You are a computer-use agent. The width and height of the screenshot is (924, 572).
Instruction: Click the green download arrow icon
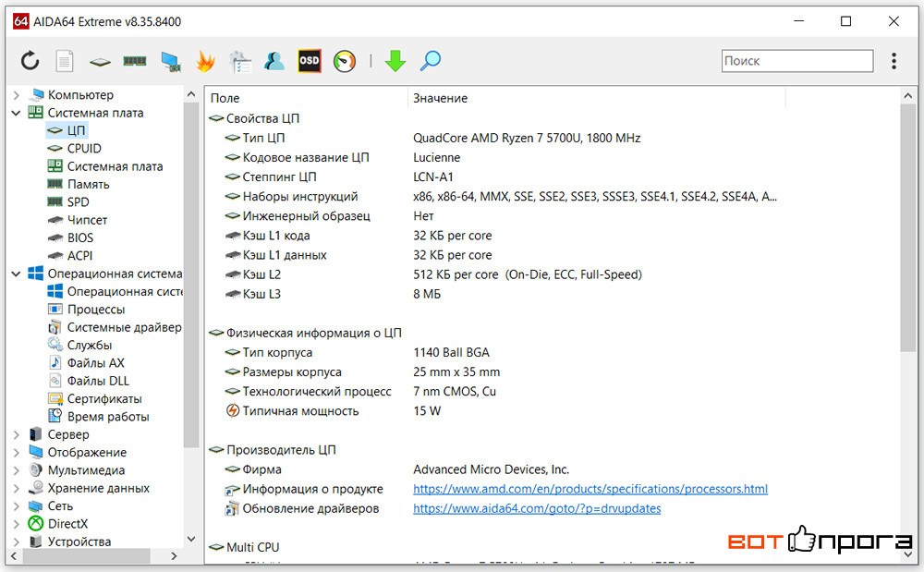click(x=395, y=61)
